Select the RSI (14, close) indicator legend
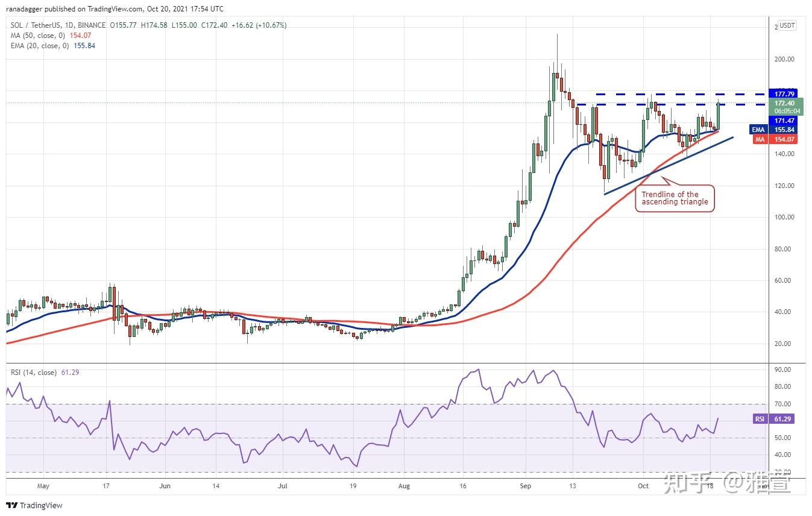Image resolution: width=812 pixels, height=516 pixels. click(x=33, y=373)
